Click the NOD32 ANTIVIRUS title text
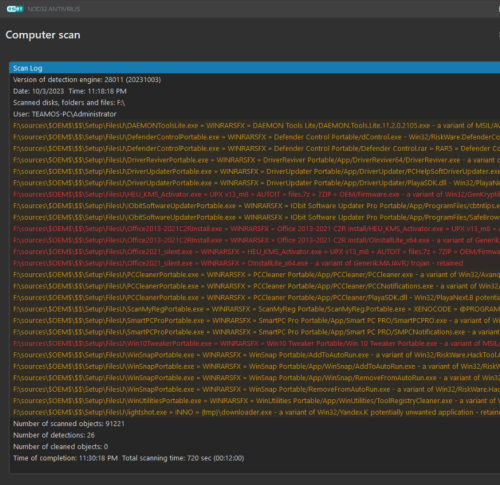500x485 pixels. pyautogui.click(x=54, y=9)
